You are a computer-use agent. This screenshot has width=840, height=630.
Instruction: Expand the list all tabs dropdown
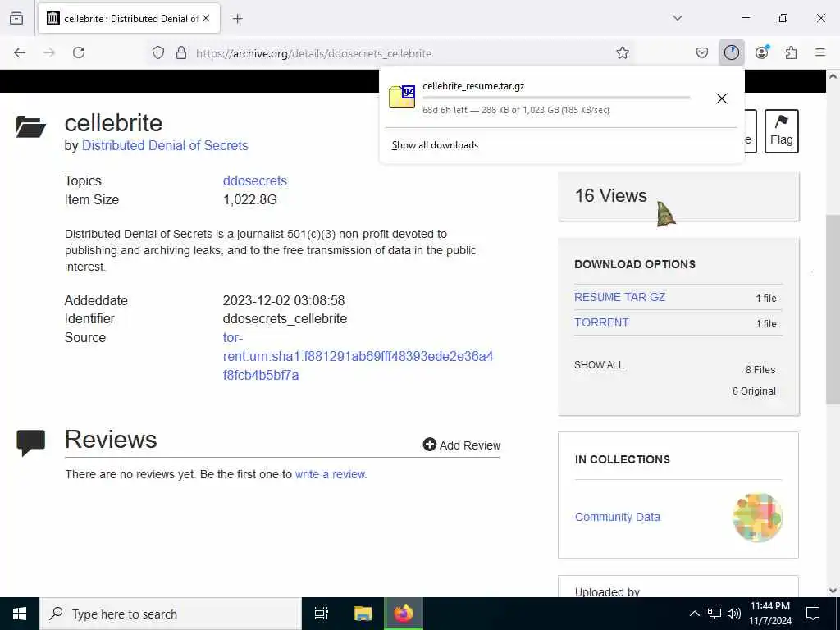[678, 18]
